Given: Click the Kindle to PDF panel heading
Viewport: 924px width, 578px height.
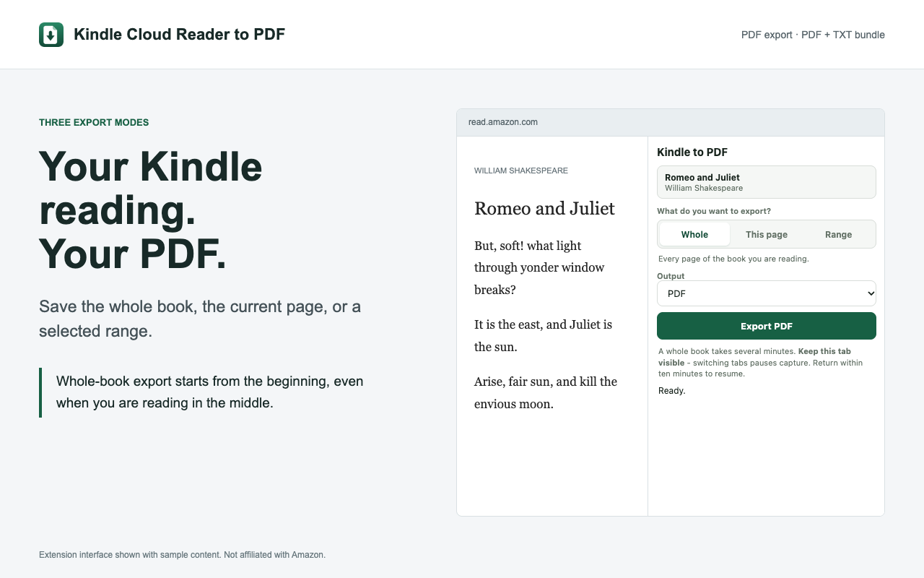Looking at the screenshot, I should point(692,152).
